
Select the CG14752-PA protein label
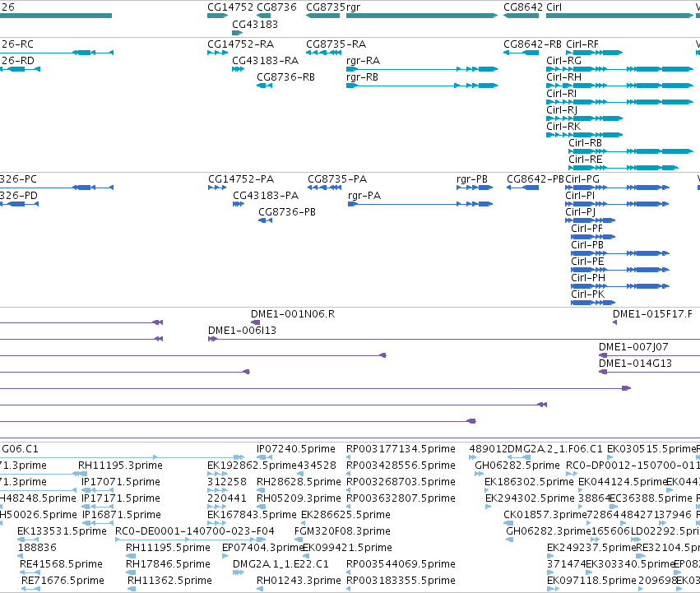tap(241, 179)
